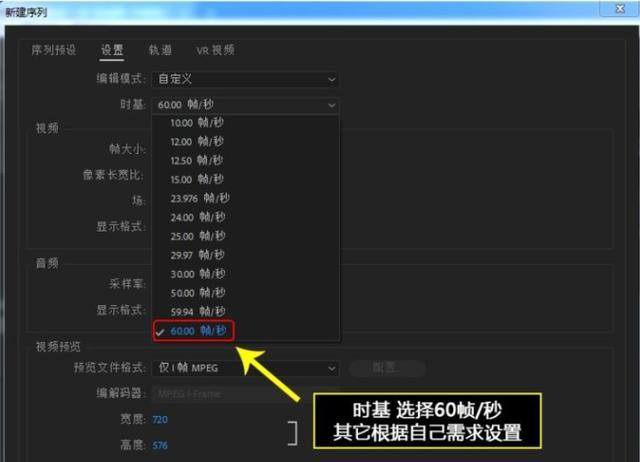The image size is (640, 462).
Task: Close the 新建序列 dialog window
Action: [620, 8]
